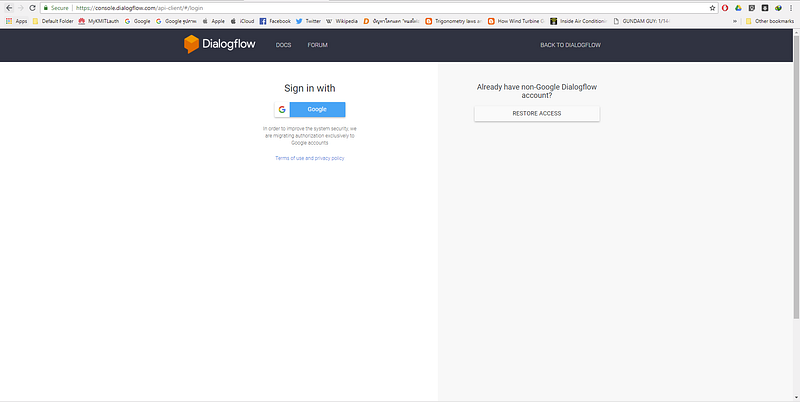The width and height of the screenshot is (800, 402).
Task: Open the FORUM menu item
Action: 317,45
